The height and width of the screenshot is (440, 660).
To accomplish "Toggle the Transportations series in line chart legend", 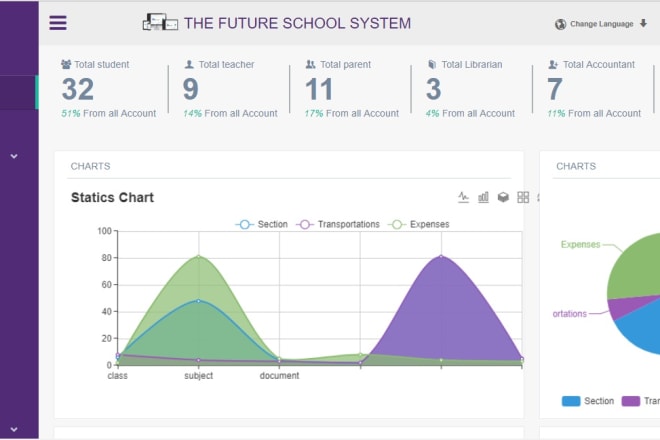I will coord(338,224).
